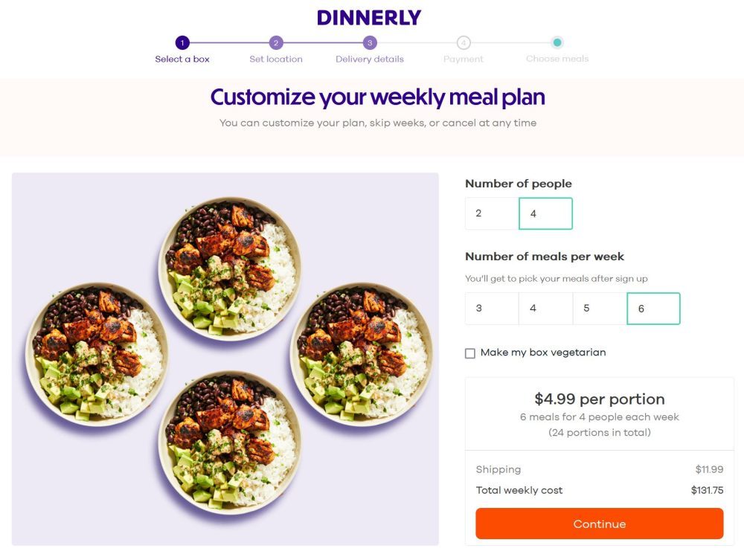Click step 1 circle icon
744x560 pixels.
pos(182,42)
